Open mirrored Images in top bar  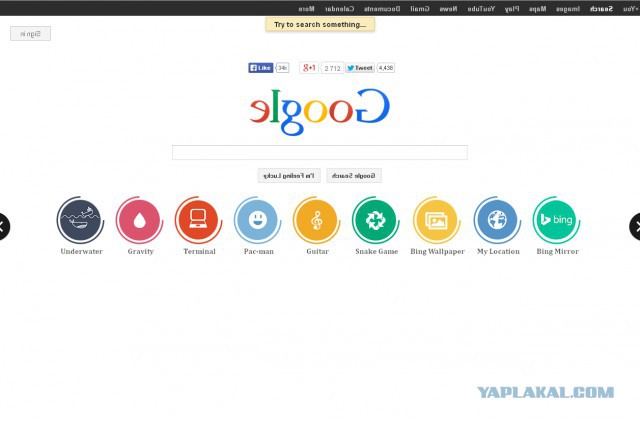point(568,9)
